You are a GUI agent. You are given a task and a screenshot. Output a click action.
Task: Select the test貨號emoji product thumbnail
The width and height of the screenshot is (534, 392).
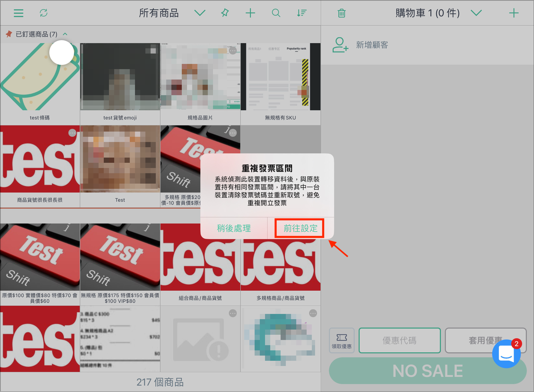tap(120, 77)
